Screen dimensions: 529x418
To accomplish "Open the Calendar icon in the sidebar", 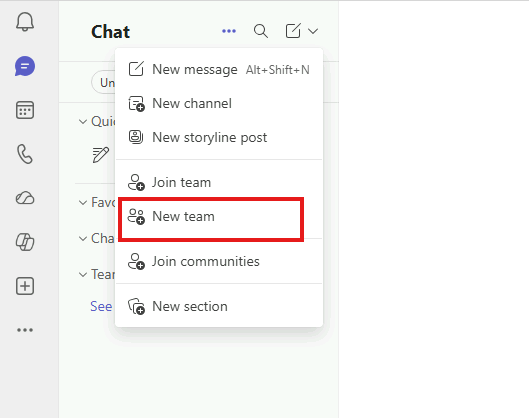I will click(25, 110).
